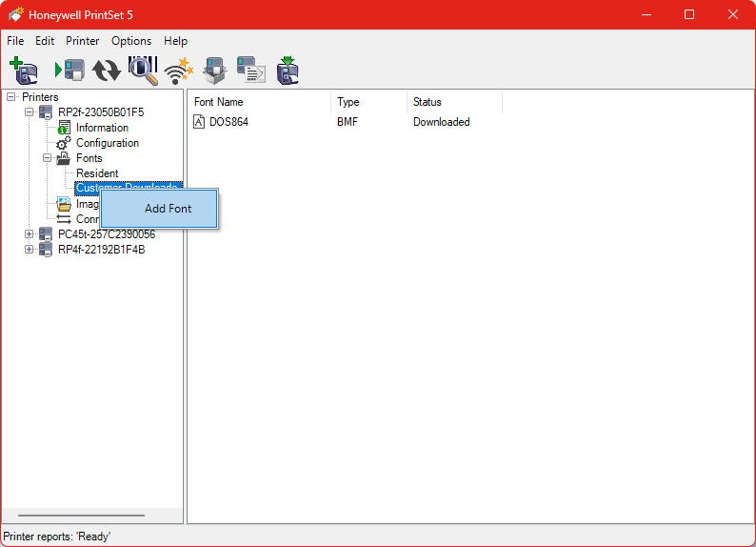
Task: Click the tree panel horizontal scrollbar
Action: click(x=82, y=516)
